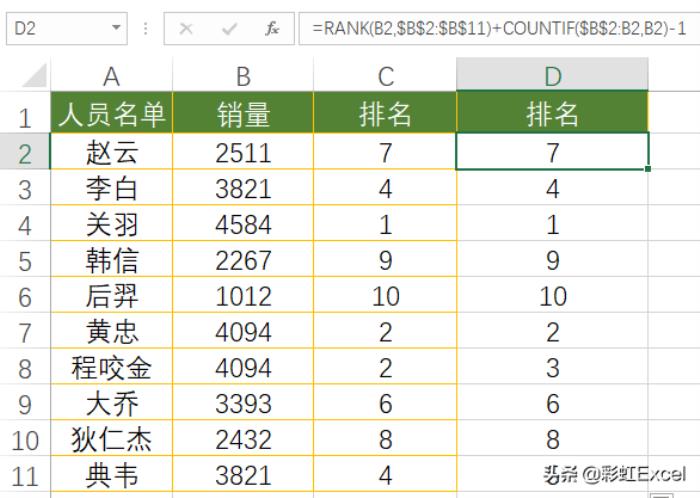Select column D header

tap(552, 76)
